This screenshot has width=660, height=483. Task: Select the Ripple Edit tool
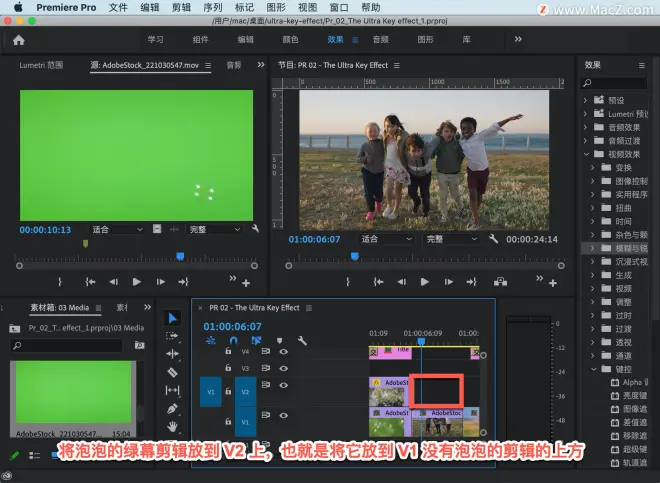pyautogui.click(x=172, y=354)
